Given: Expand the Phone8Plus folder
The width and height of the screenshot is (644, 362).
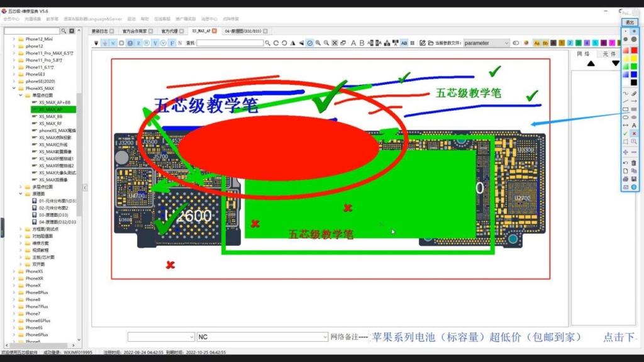Looking at the screenshot, I should [14, 293].
